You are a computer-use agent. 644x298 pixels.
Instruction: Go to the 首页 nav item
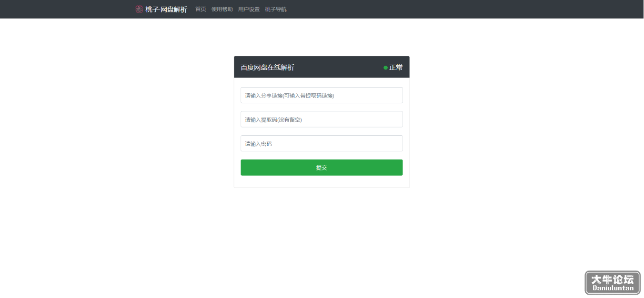point(201,9)
